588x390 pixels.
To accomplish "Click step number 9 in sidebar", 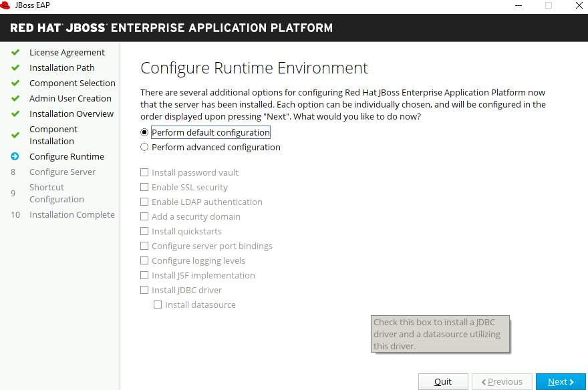I will (x=13, y=193).
